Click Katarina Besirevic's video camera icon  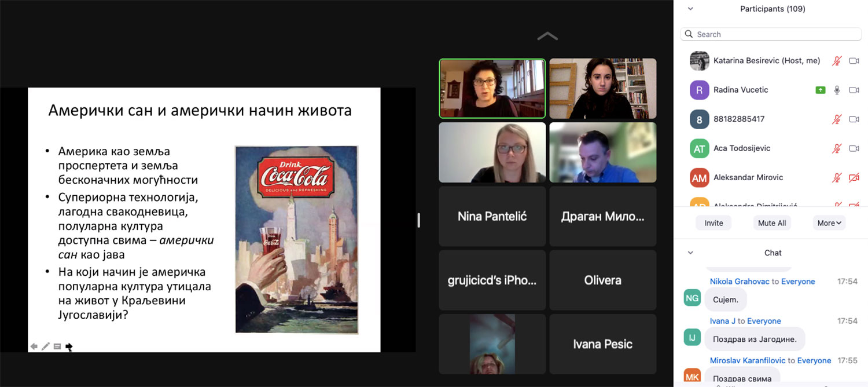(854, 61)
